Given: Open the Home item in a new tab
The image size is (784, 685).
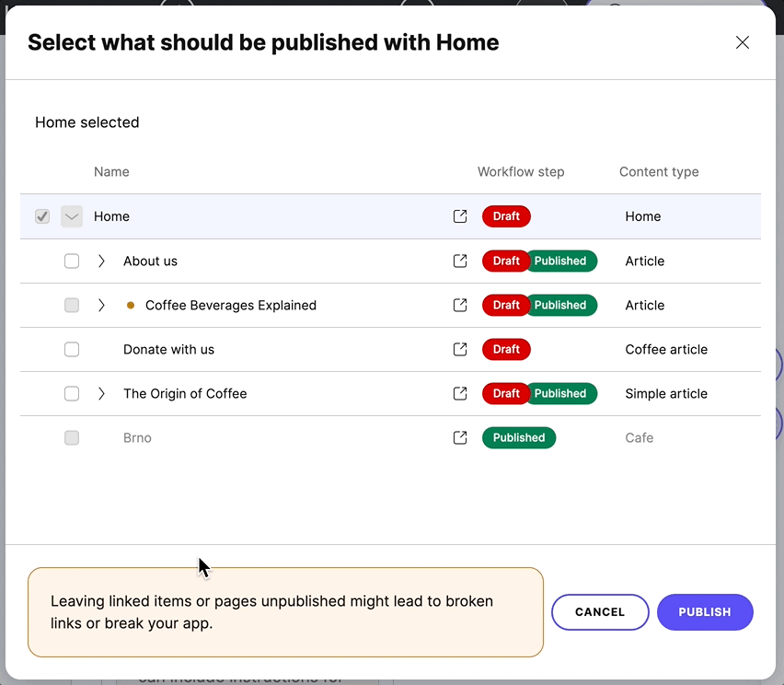Looking at the screenshot, I should 459,215.
